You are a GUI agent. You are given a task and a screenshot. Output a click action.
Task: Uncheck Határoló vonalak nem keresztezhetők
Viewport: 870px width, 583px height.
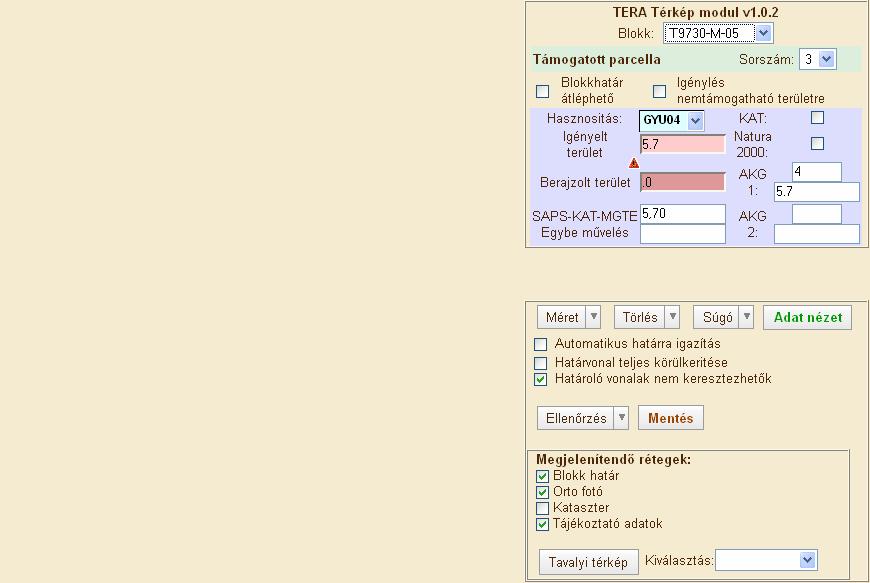[540, 379]
